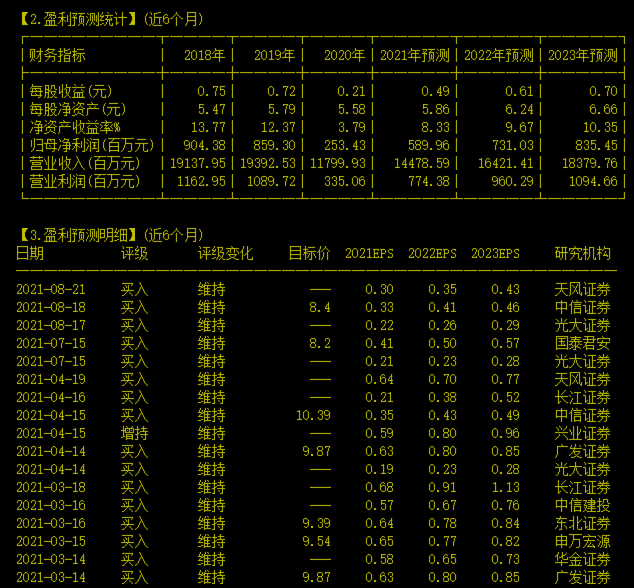Click the 9.39 target price

click(x=317, y=523)
